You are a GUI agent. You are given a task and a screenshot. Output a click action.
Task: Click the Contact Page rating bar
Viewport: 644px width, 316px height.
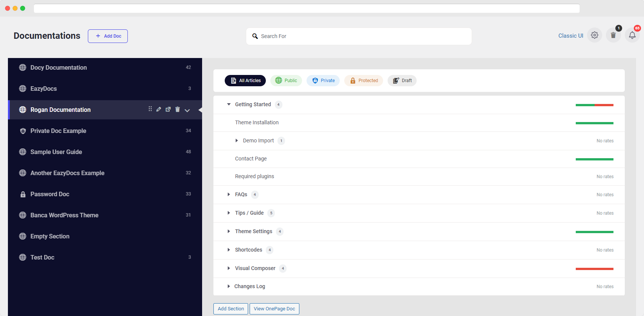[595, 159]
